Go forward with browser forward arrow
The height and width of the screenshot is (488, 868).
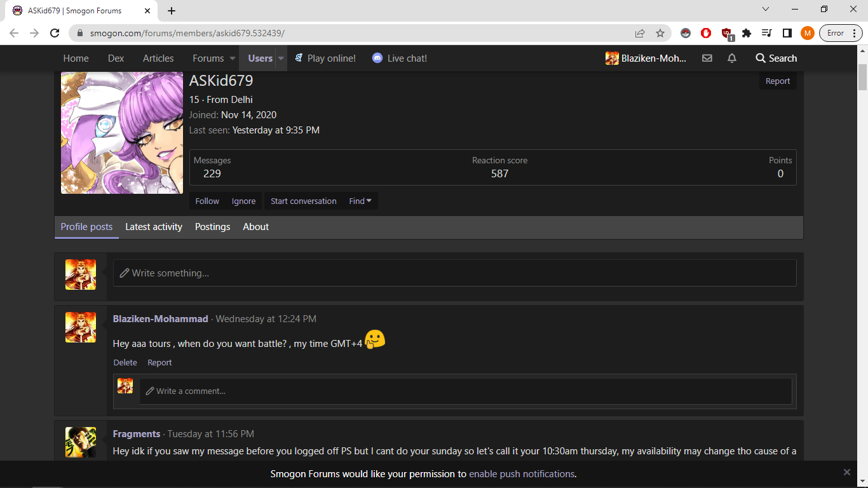tap(34, 33)
